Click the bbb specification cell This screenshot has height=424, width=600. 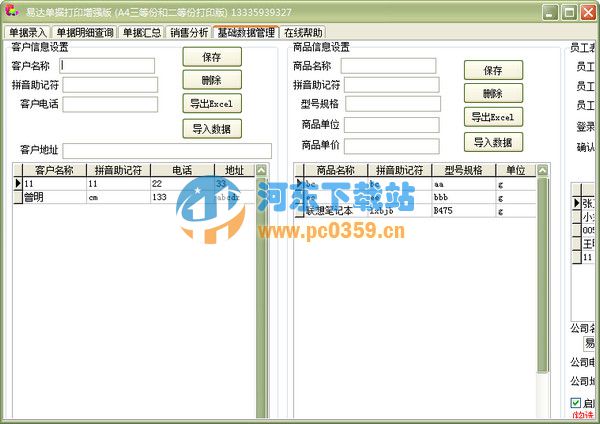click(464, 197)
